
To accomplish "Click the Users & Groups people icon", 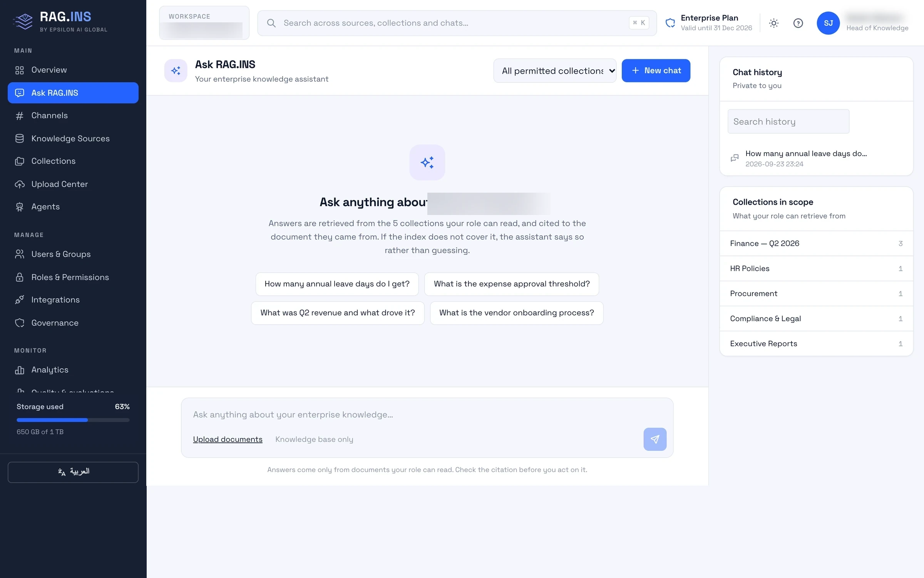I will point(20,254).
